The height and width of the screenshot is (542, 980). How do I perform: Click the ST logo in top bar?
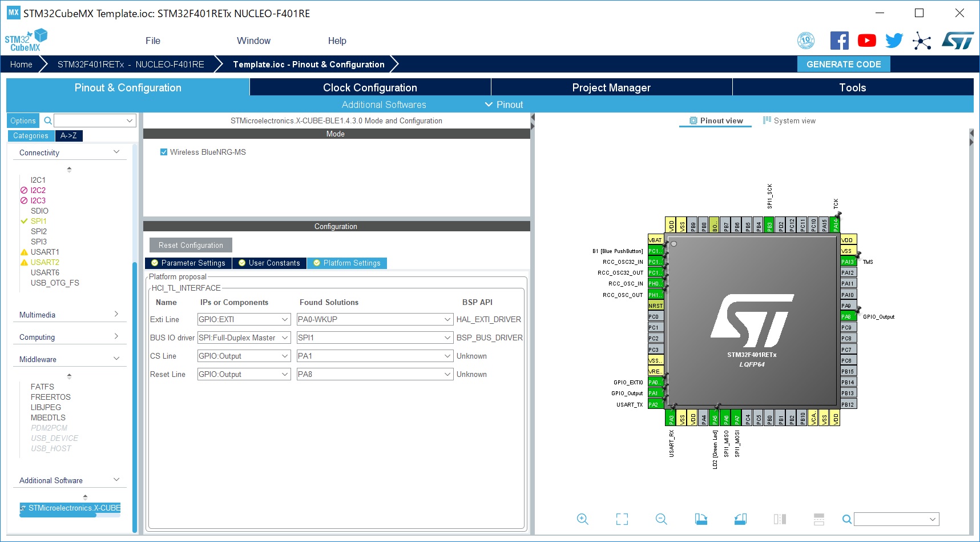tap(958, 41)
